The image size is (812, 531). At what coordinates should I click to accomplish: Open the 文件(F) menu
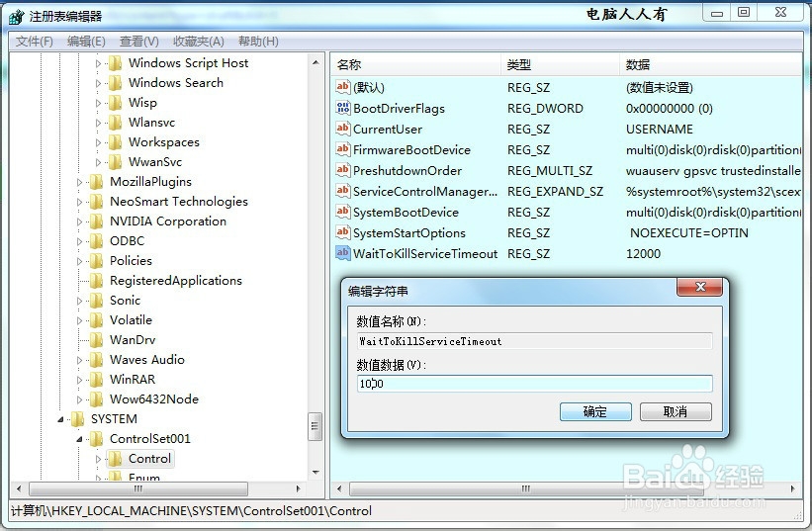point(35,42)
